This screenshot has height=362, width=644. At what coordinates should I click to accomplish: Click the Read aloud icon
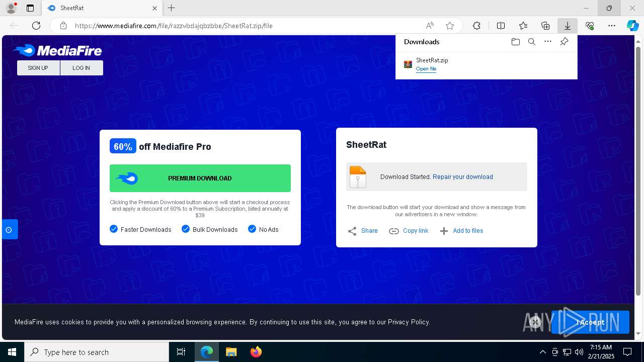(x=430, y=26)
